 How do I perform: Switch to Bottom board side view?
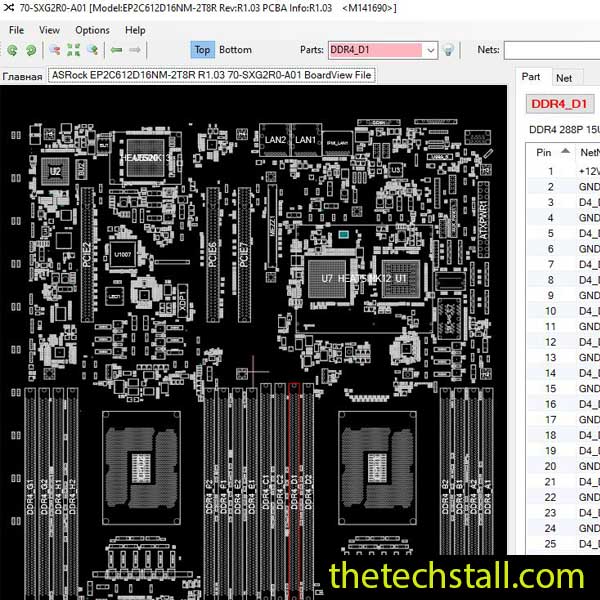[x=236, y=50]
